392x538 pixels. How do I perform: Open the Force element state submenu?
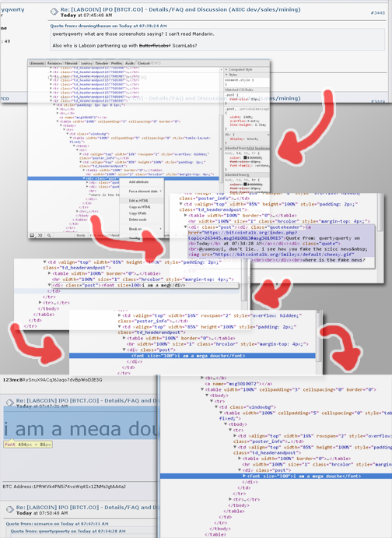pos(142,191)
